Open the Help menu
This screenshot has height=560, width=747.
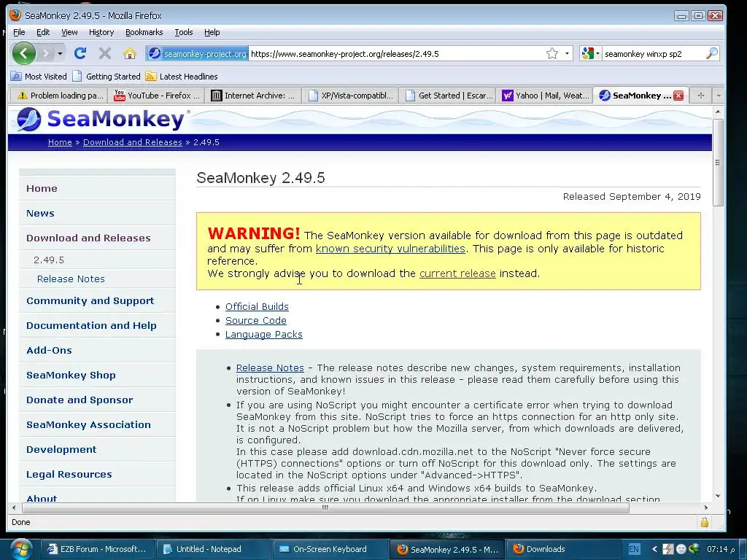212,32
